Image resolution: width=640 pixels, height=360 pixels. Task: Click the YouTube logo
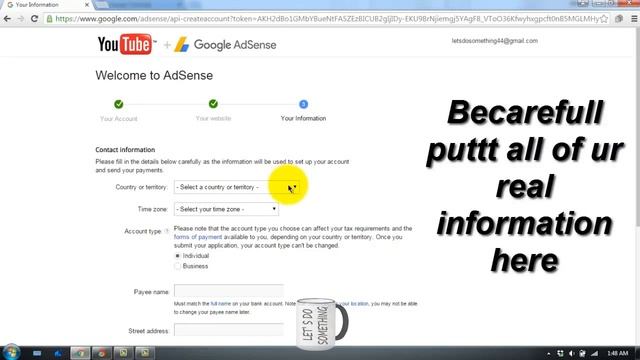coord(127,44)
